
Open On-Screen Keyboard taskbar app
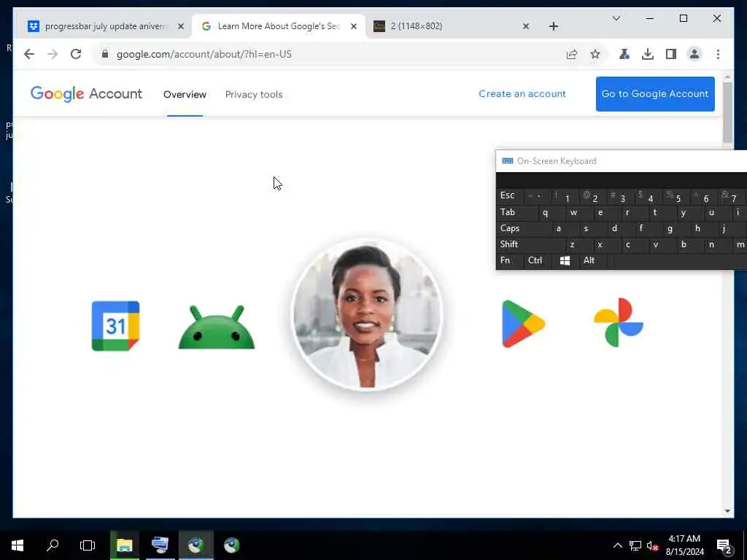pyautogui.click(x=160, y=545)
